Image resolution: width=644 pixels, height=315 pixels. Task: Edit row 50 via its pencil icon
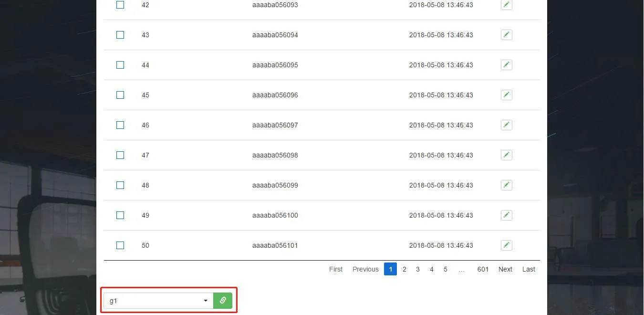coord(506,245)
